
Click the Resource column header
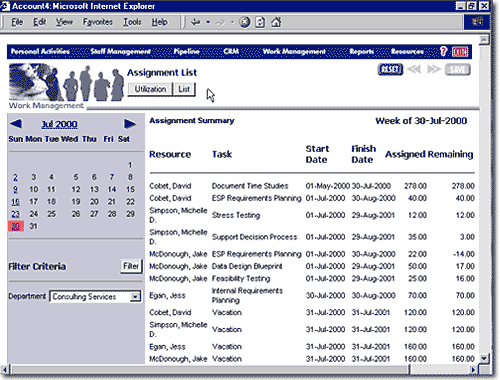tap(170, 154)
